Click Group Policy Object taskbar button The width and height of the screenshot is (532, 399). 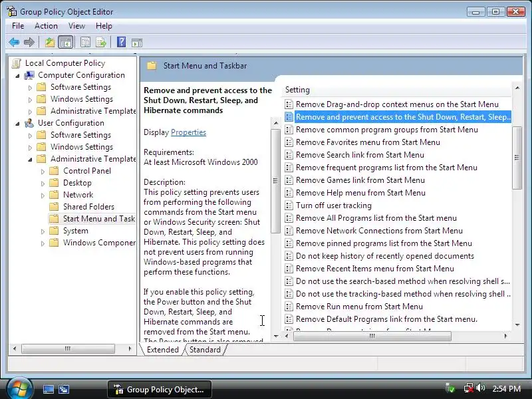(x=160, y=389)
